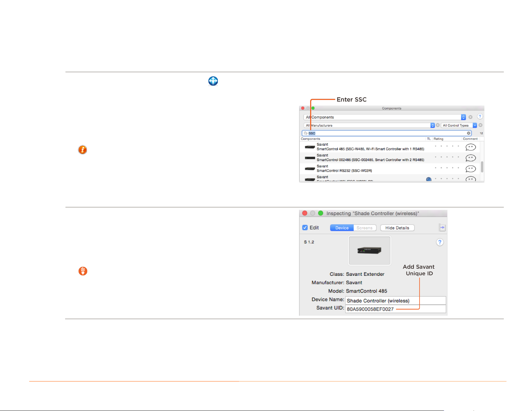Sort by the Rating column header

[x=438, y=139]
